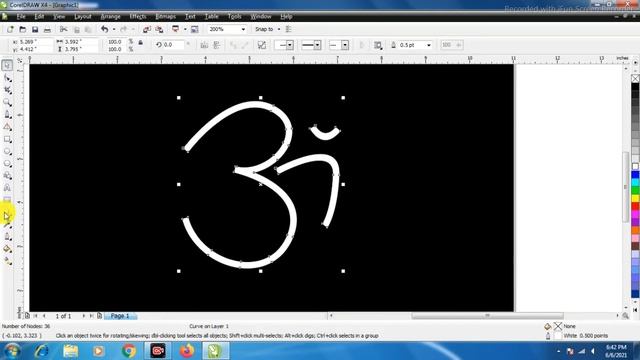The image size is (640, 360).
Task: Open the end arrowhead dropdown
Action: (x=345, y=45)
